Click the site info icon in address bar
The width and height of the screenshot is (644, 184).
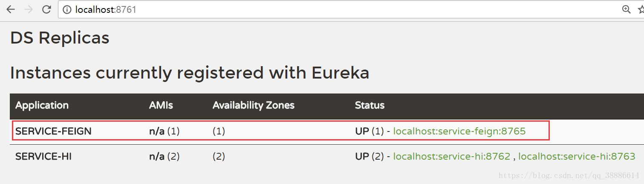click(x=67, y=9)
